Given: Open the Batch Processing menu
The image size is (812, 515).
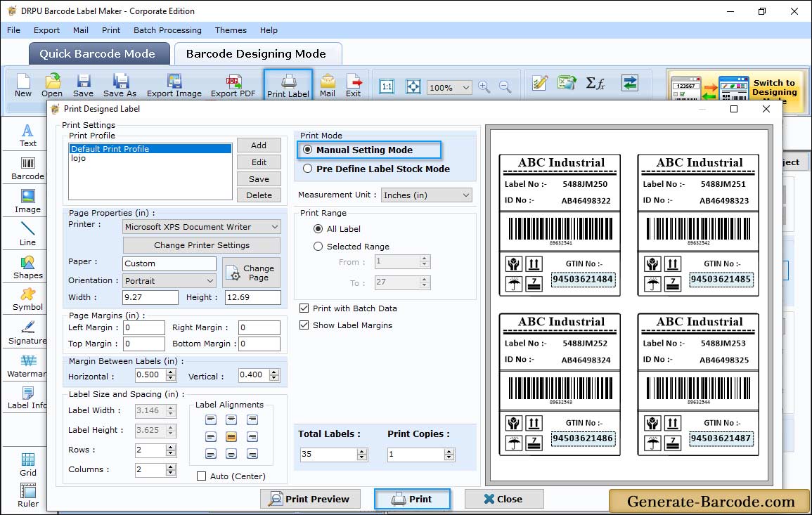Looking at the screenshot, I should click(x=167, y=30).
